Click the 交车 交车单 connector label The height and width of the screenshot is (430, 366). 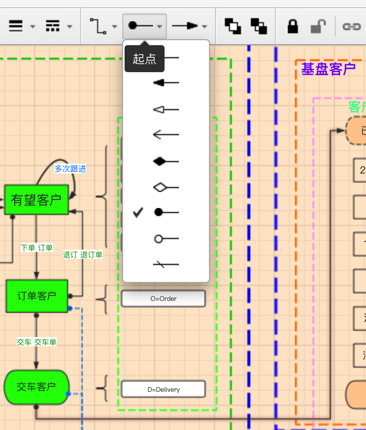point(37,342)
